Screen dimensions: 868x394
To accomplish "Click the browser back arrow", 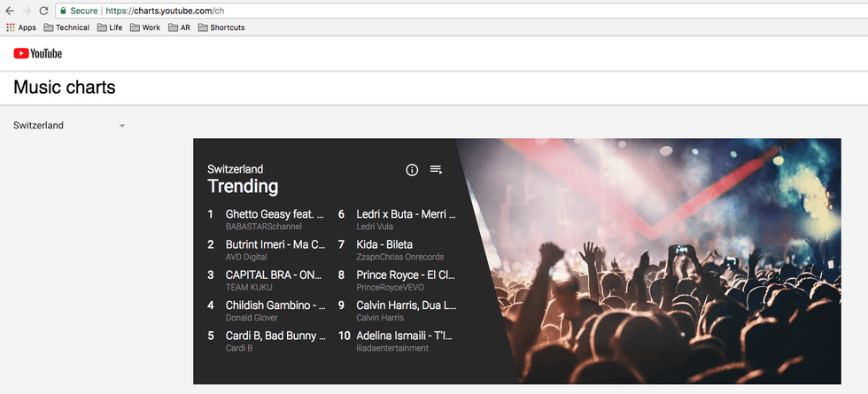I will point(9,11).
